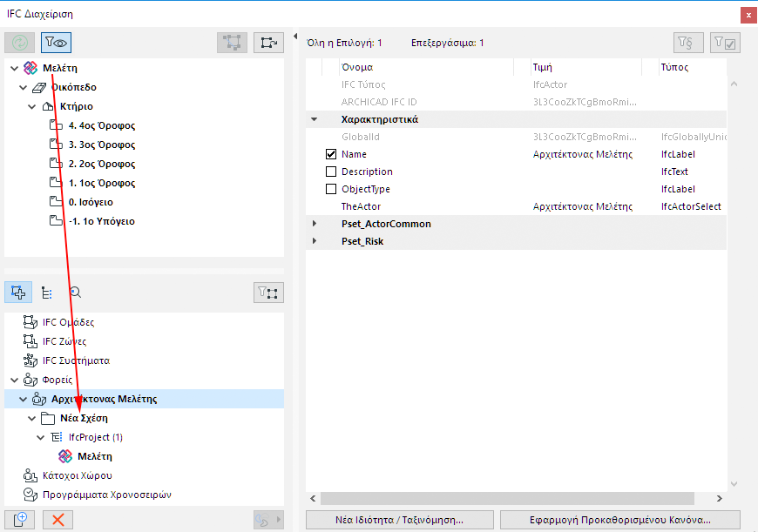Screen dimensions: 758x532
Task: Select the 1. 1ος Όροφος story
Action: [x=102, y=183]
